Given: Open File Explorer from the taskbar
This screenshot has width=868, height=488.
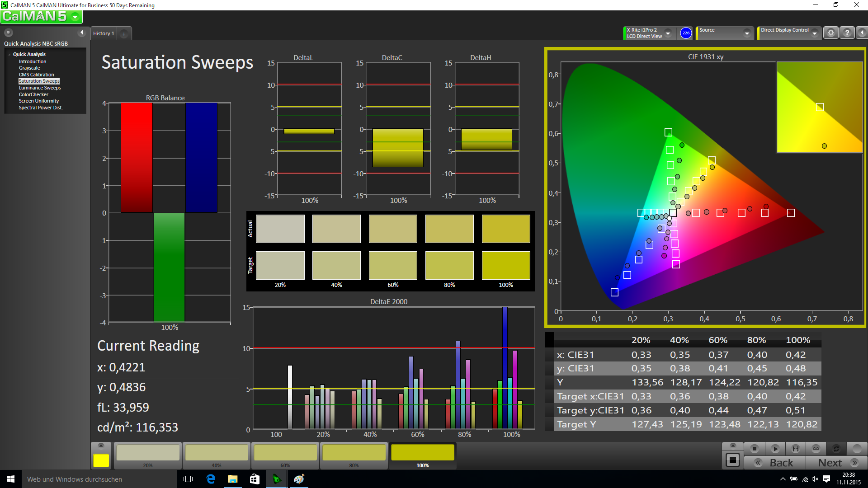Looking at the screenshot, I should pyautogui.click(x=232, y=479).
